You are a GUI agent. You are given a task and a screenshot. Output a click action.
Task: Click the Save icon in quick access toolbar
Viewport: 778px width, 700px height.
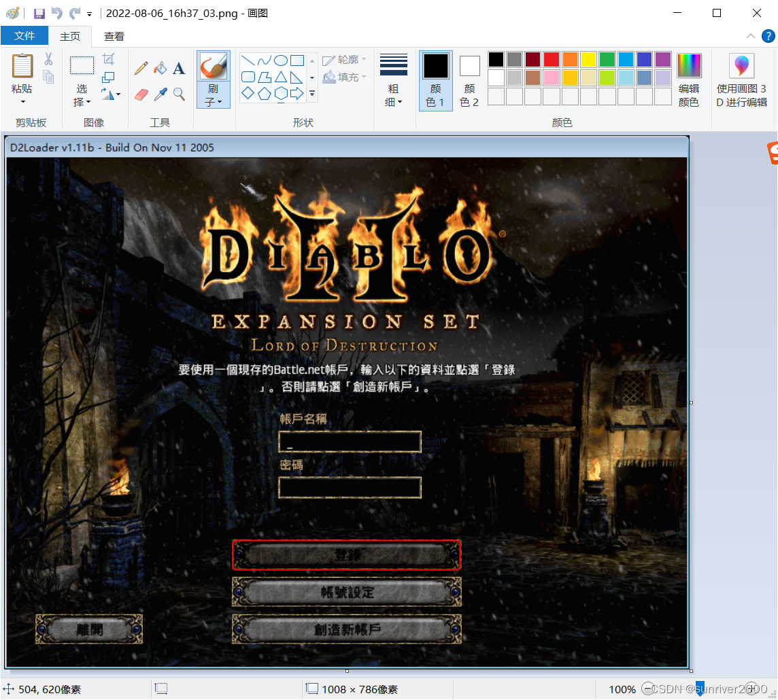coord(39,14)
